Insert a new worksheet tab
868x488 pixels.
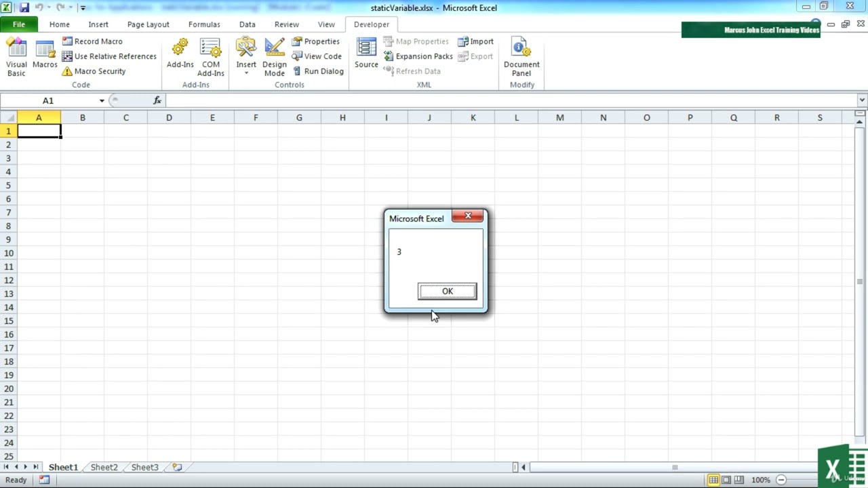click(x=177, y=467)
